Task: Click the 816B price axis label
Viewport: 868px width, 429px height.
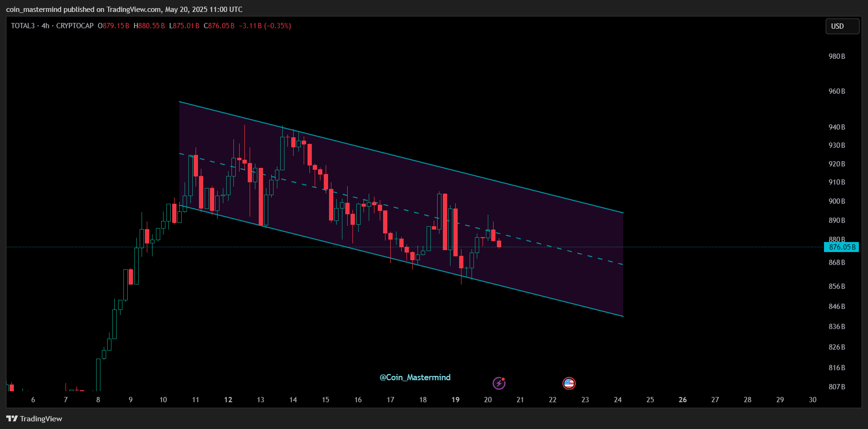Action: pos(837,368)
